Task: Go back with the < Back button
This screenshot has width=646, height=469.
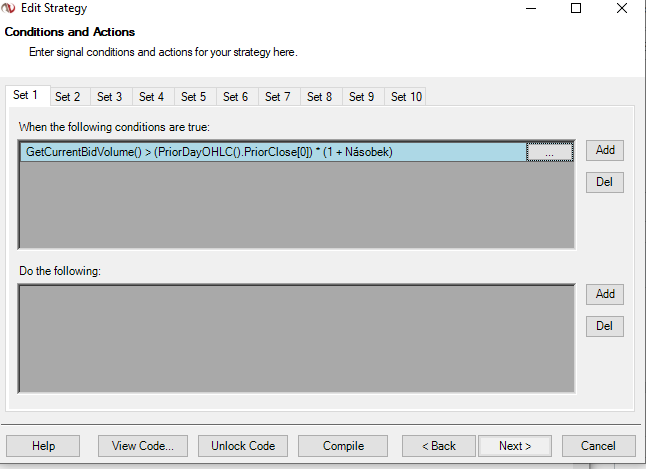Action: 439,446
